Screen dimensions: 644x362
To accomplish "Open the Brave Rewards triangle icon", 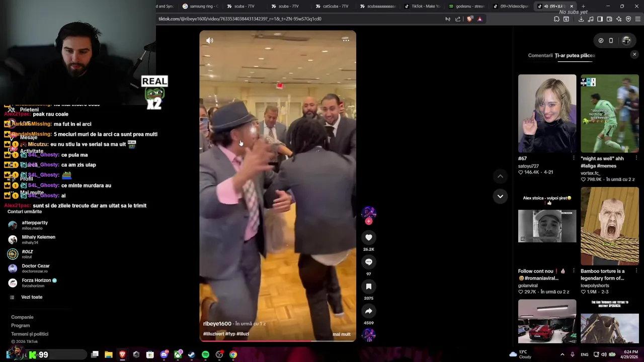I will 479,19.
